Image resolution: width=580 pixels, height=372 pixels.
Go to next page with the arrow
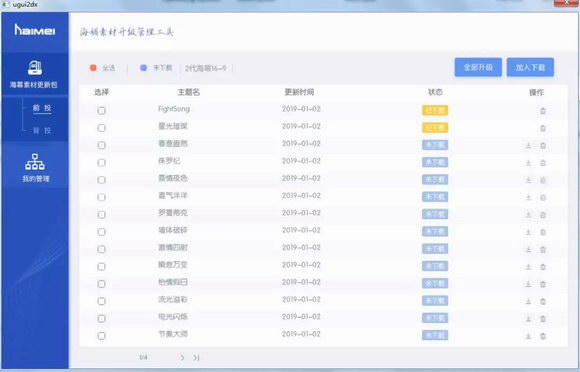click(x=182, y=358)
